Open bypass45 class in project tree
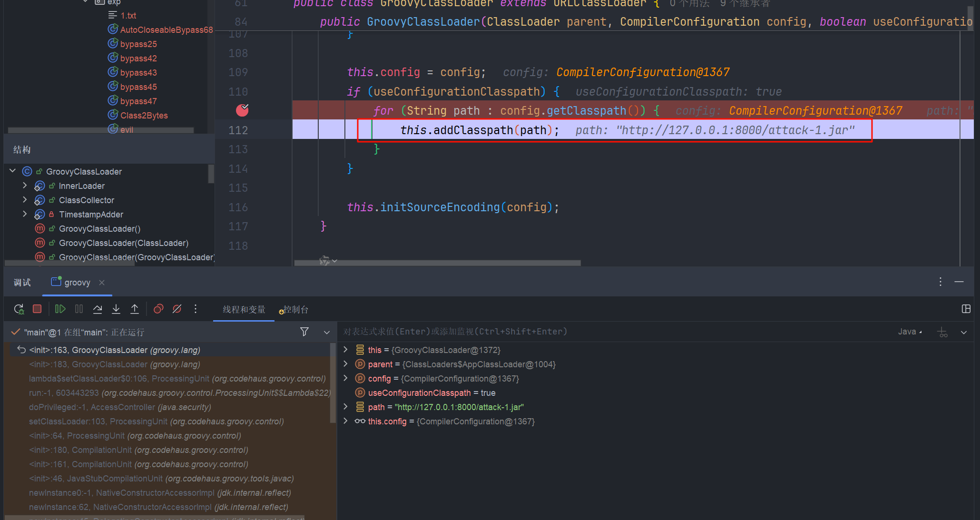 138,87
